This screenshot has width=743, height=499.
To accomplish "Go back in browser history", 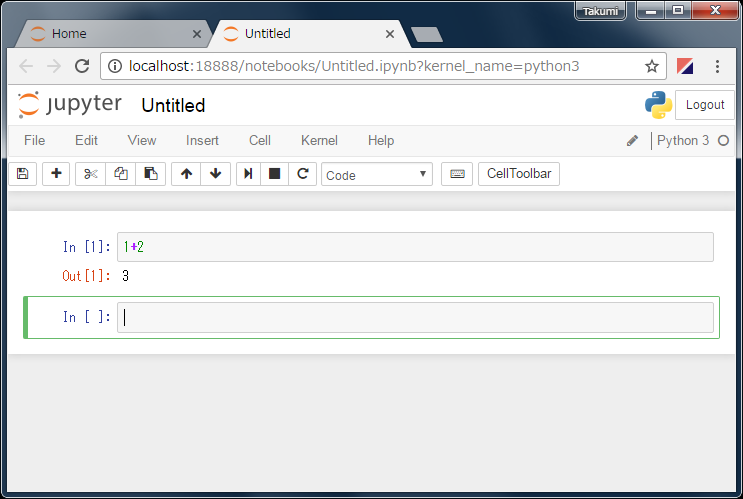I will point(26,66).
